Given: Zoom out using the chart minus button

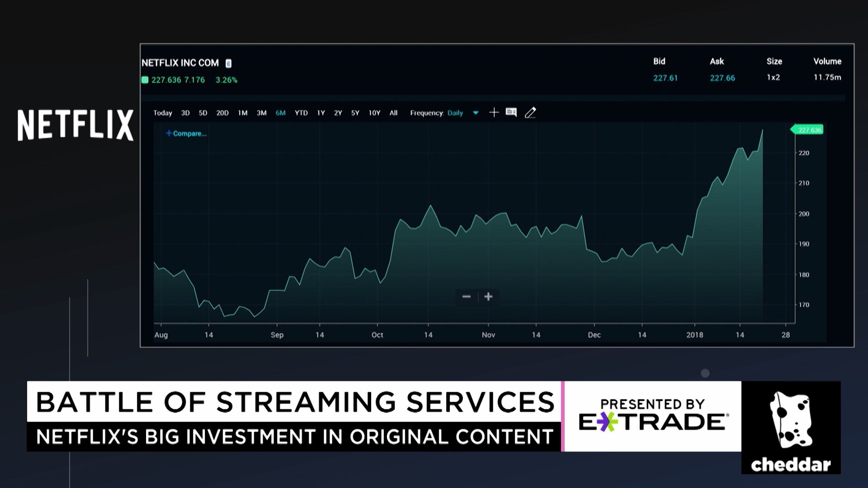Looking at the screenshot, I should pyautogui.click(x=467, y=297).
